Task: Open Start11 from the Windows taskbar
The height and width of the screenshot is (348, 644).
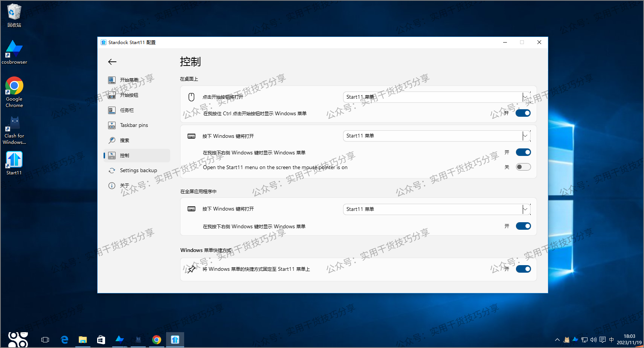Action: pyautogui.click(x=175, y=339)
